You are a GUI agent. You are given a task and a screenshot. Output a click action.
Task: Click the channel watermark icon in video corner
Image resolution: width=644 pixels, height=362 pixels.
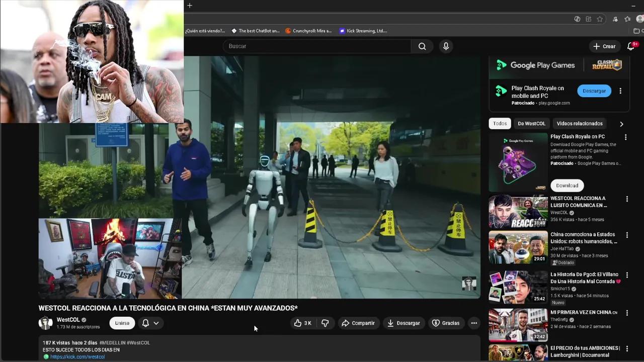pyautogui.click(x=469, y=284)
